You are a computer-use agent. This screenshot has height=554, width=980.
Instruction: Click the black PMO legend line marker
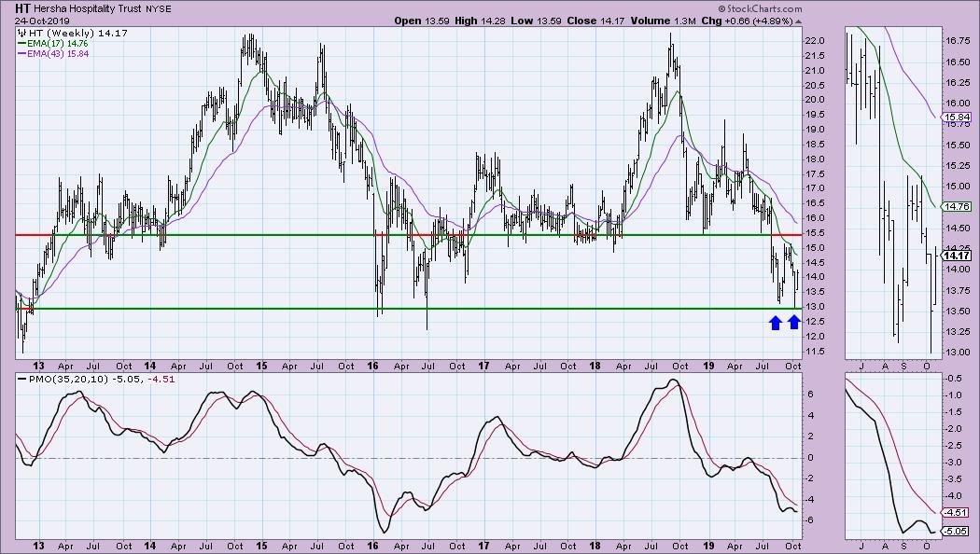tap(21, 379)
